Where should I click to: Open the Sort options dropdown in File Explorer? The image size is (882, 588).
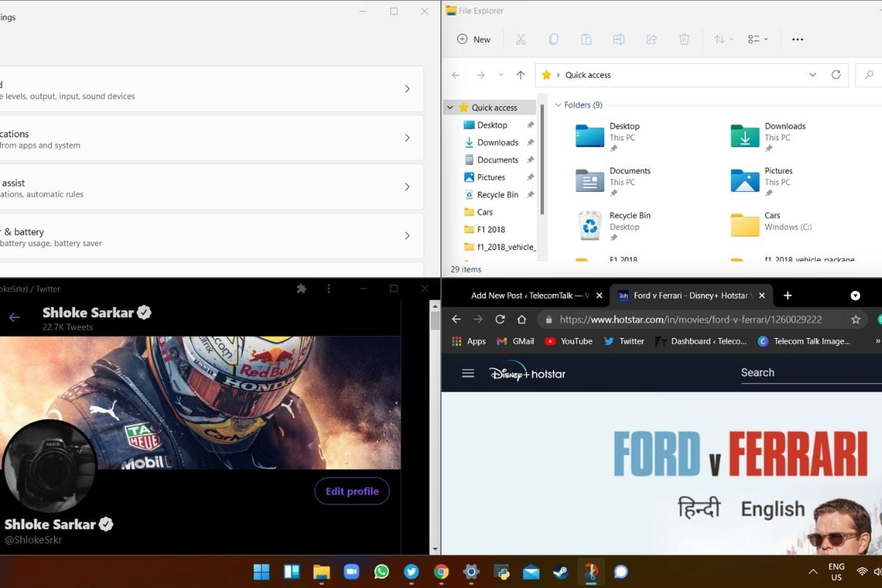[x=724, y=39]
